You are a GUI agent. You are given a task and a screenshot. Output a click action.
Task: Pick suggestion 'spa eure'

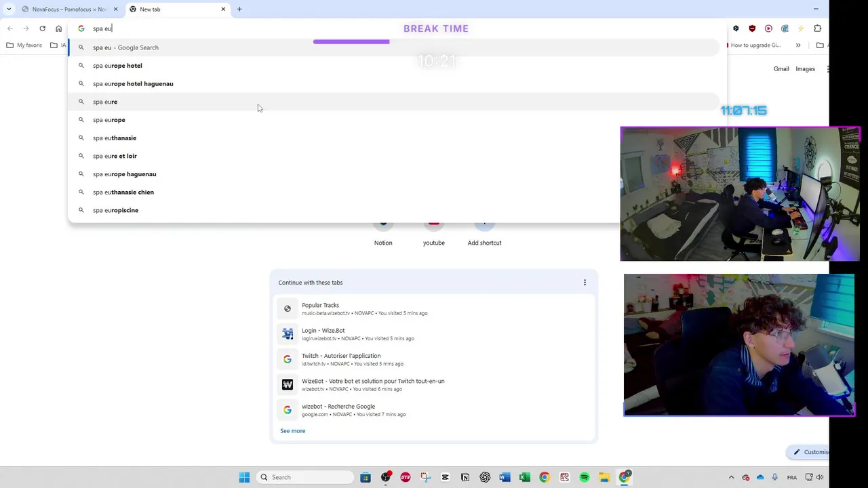393,102
